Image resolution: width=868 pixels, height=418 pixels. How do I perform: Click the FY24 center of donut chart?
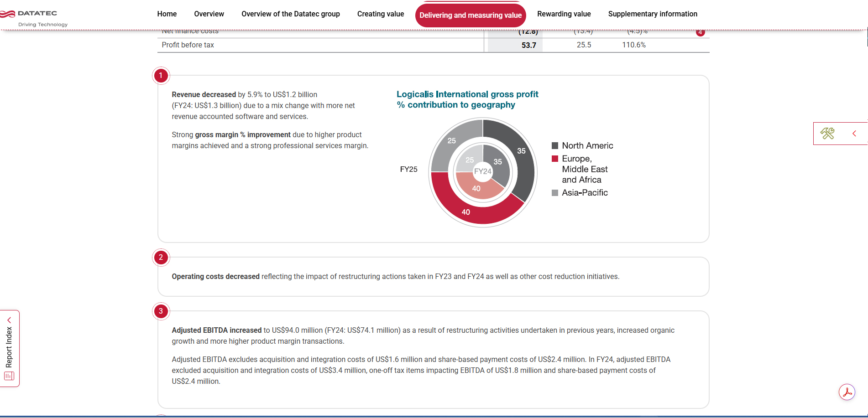(483, 171)
